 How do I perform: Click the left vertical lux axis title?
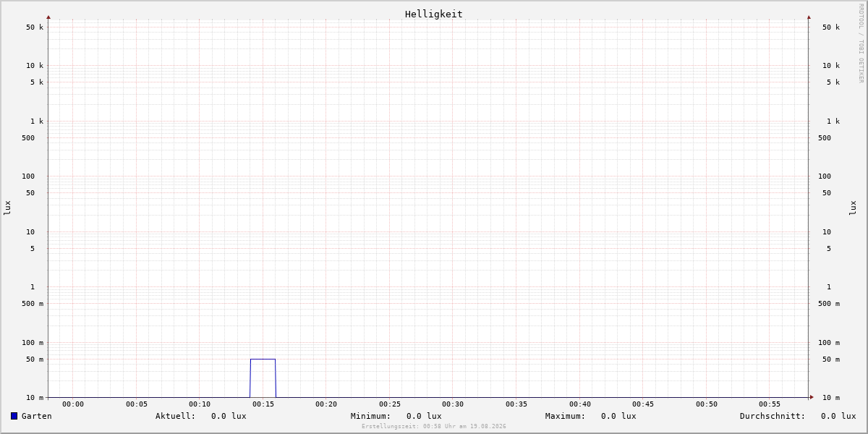7,208
